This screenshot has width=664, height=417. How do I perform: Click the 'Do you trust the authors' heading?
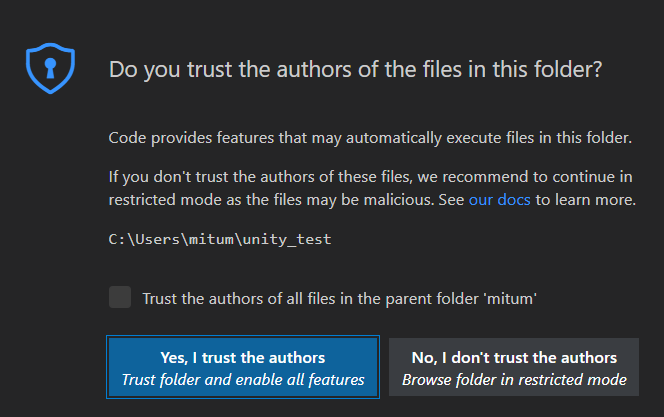coord(355,69)
